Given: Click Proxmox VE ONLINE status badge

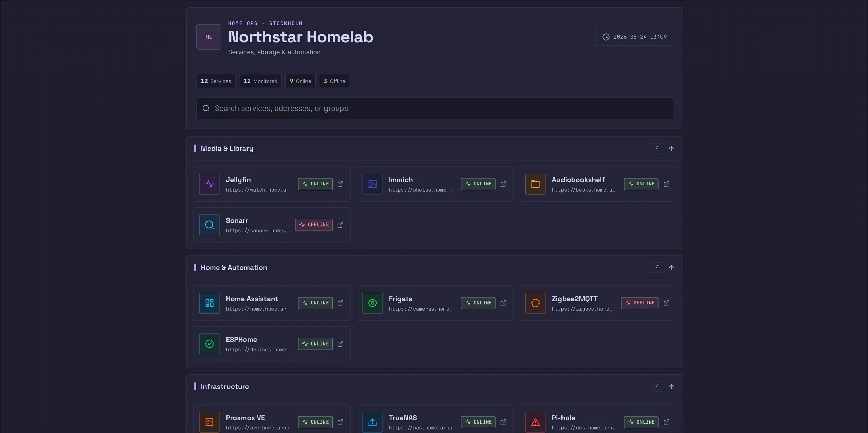Looking at the screenshot, I should click(x=315, y=422).
